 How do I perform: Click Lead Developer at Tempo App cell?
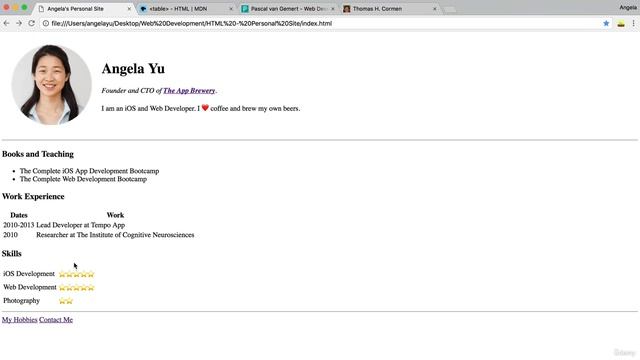coord(80,225)
